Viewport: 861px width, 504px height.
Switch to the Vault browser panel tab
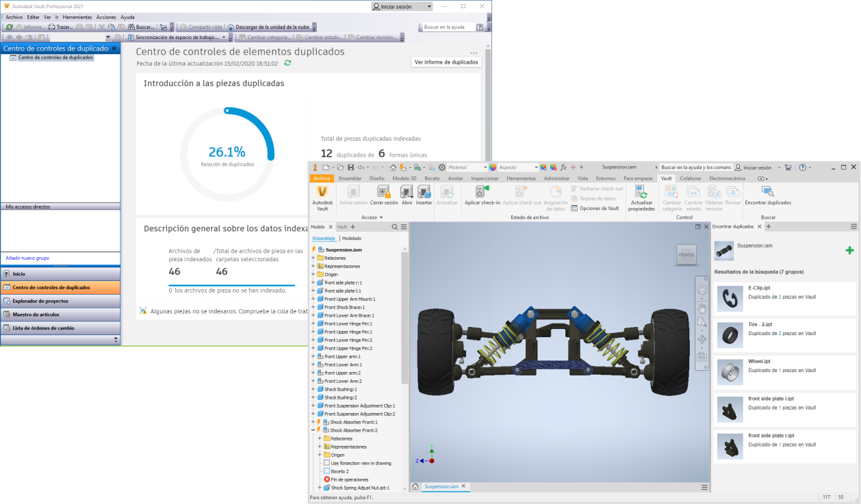342,227
